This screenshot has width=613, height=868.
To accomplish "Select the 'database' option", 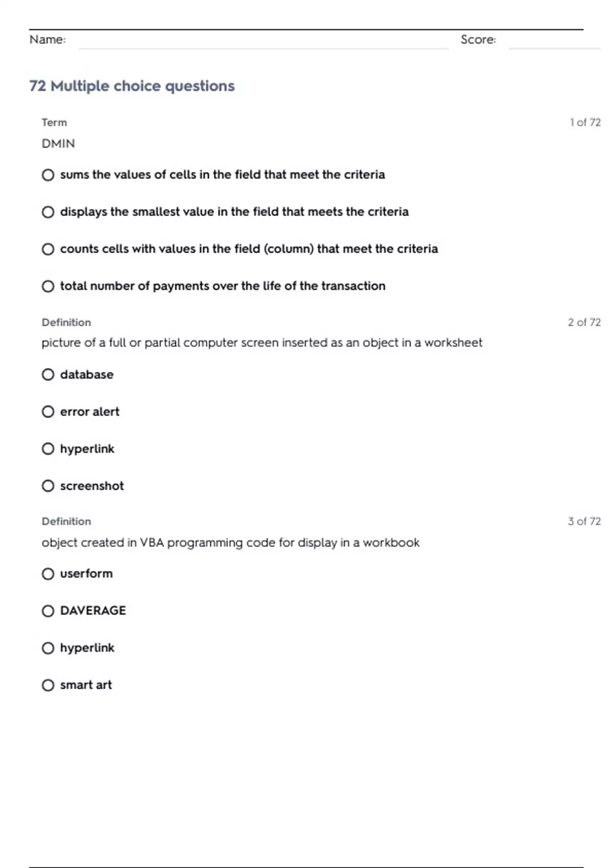I will (48, 375).
